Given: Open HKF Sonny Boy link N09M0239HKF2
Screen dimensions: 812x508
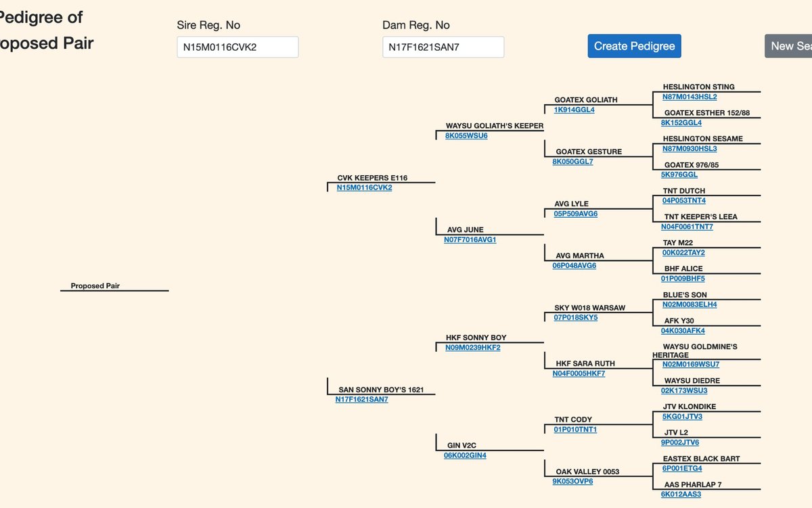Looking at the screenshot, I should pos(472,348).
